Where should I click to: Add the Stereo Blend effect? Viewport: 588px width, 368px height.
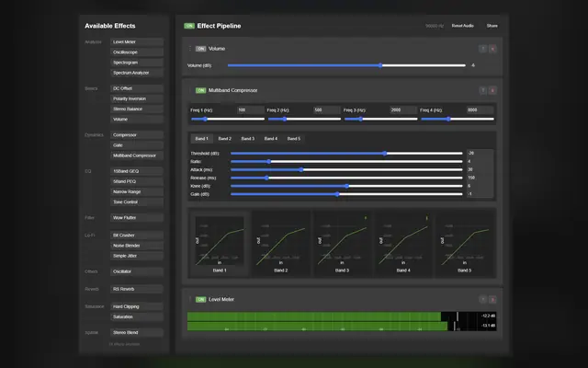[x=137, y=332]
